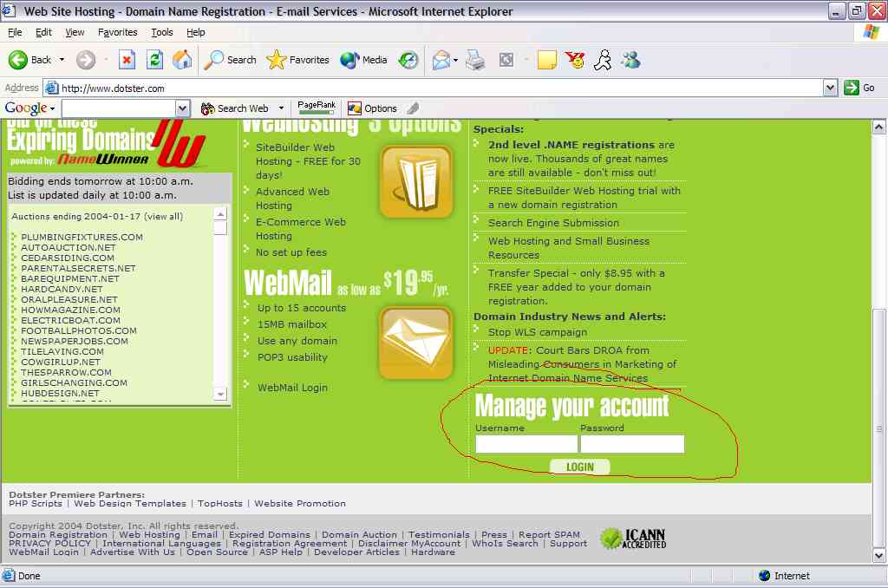The height and width of the screenshot is (588, 888).
Task: Click the Mail envelope icon
Action: (x=441, y=60)
